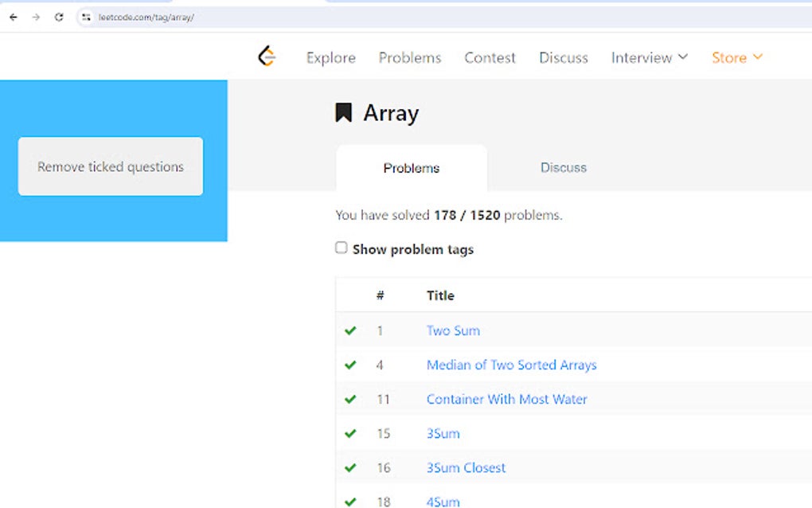812x508 pixels.
Task: Switch to the Discuss tab
Action: [564, 168]
